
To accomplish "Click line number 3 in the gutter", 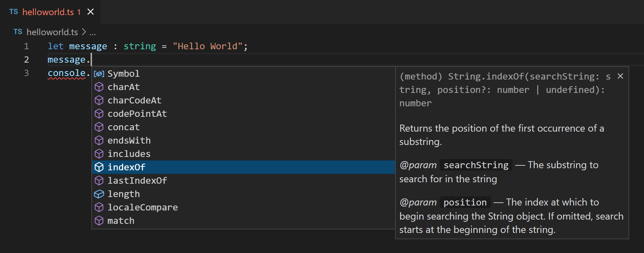I will click(26, 73).
